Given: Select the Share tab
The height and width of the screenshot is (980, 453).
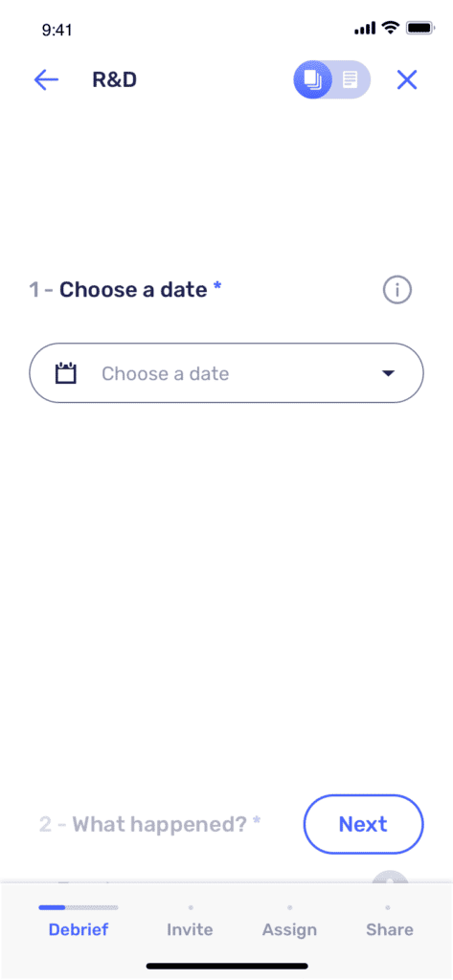Looking at the screenshot, I should [x=389, y=928].
